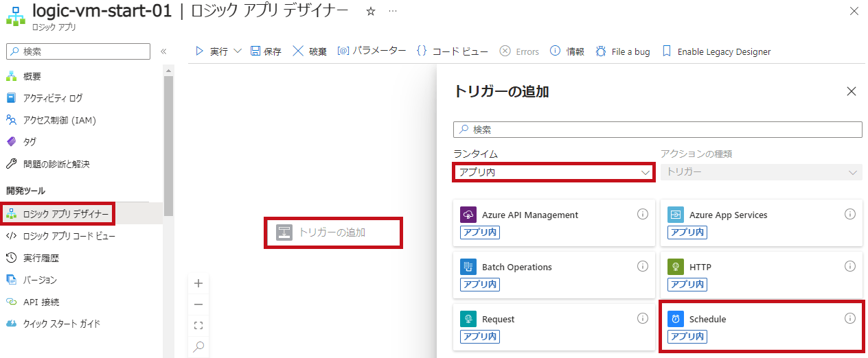Select the Schedule connector

pos(762,326)
